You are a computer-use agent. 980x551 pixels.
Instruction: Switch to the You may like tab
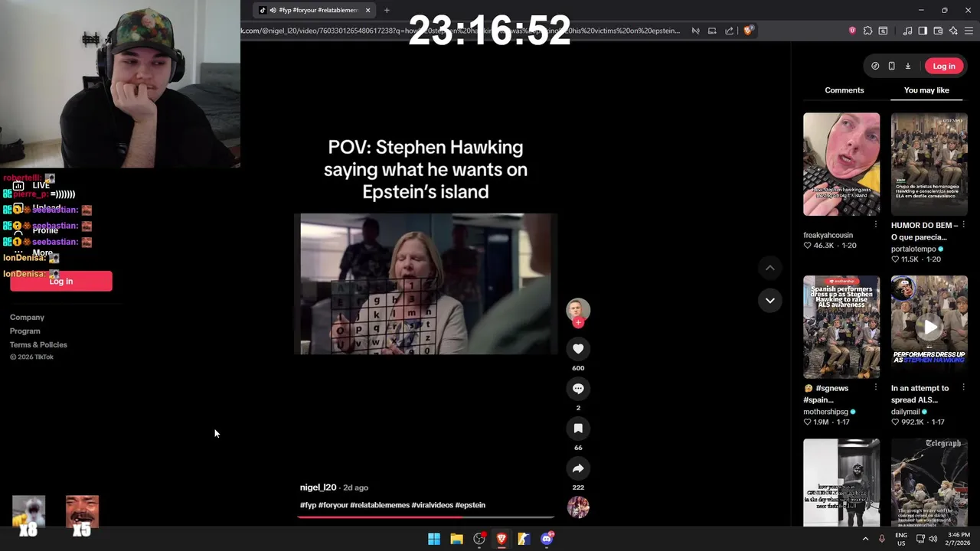click(926, 90)
